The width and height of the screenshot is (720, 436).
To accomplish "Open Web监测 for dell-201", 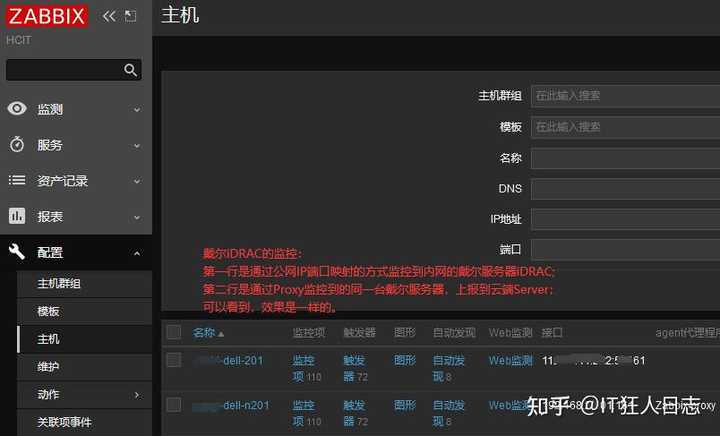I will [511, 360].
